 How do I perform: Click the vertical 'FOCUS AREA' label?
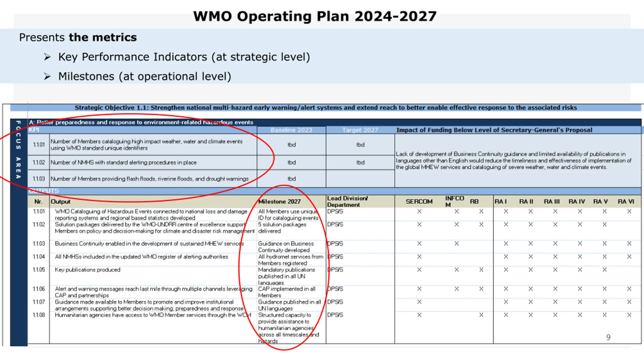click(x=18, y=150)
